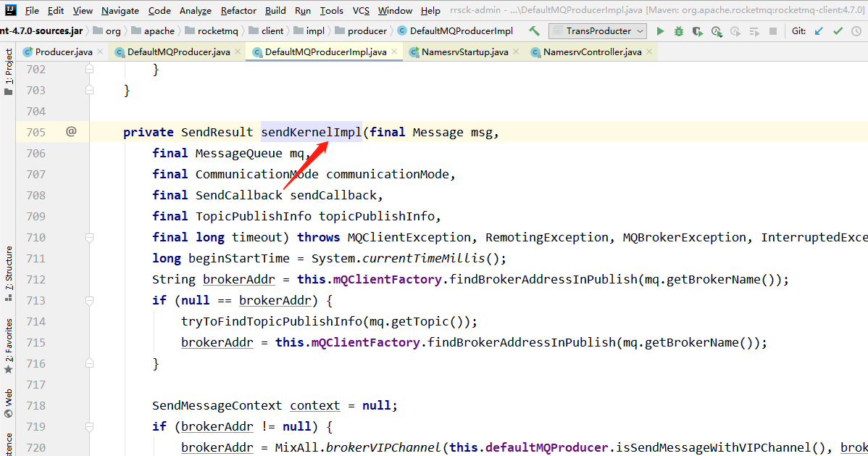868x456 pixels.
Task: Click the greyed profiler attach icon
Action: pos(735,32)
